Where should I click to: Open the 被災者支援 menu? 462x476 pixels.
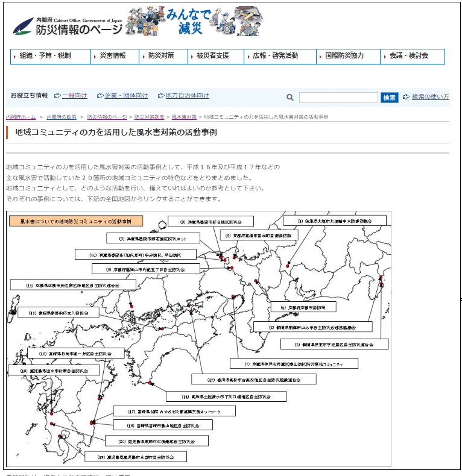[x=216, y=57]
